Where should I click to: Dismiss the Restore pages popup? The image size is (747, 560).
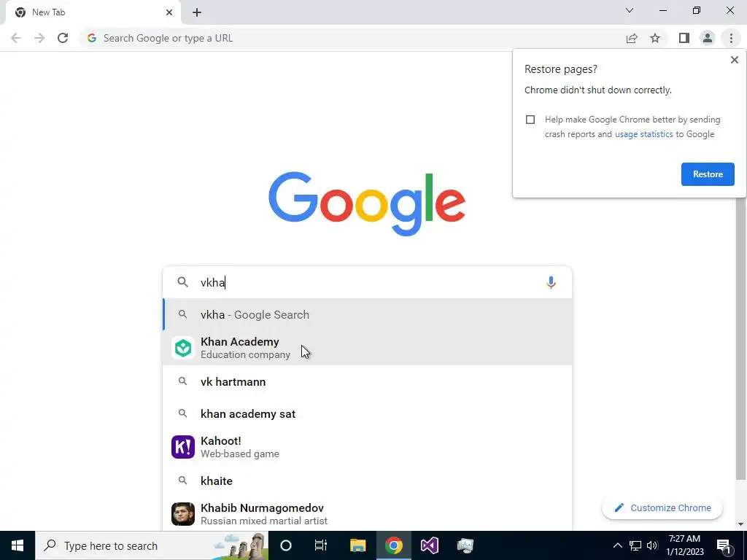point(734,60)
